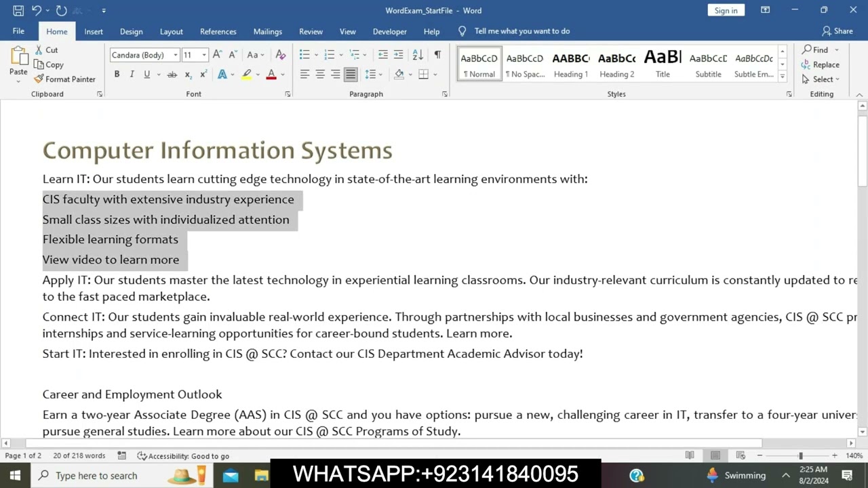Image resolution: width=868 pixels, height=488 pixels.
Task: Apply numbered list to selection
Action: tap(330, 55)
